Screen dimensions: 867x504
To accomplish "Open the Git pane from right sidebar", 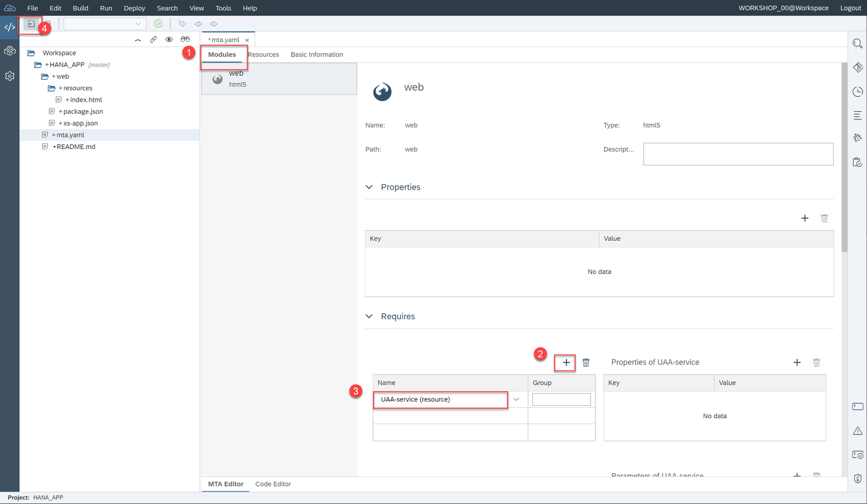I will coord(858,67).
